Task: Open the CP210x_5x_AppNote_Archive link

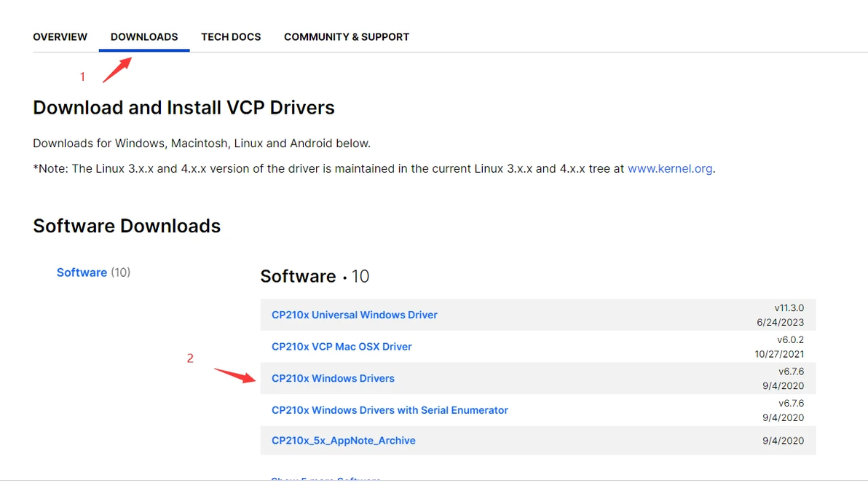Action: (344, 441)
